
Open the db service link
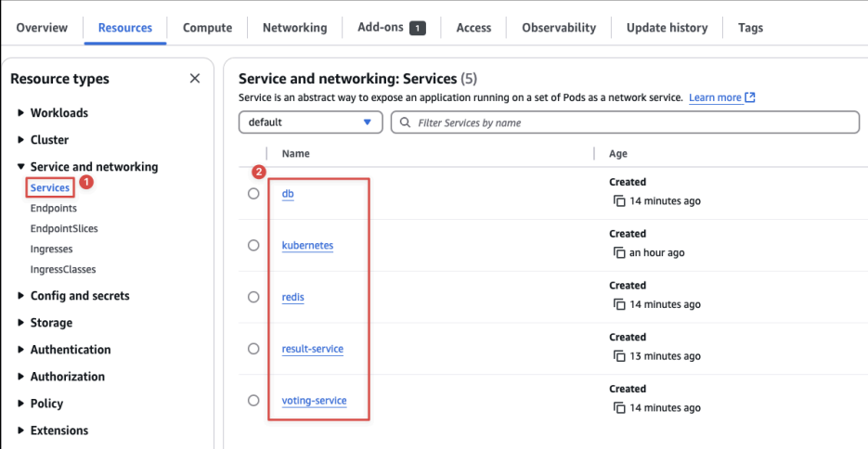coord(288,194)
